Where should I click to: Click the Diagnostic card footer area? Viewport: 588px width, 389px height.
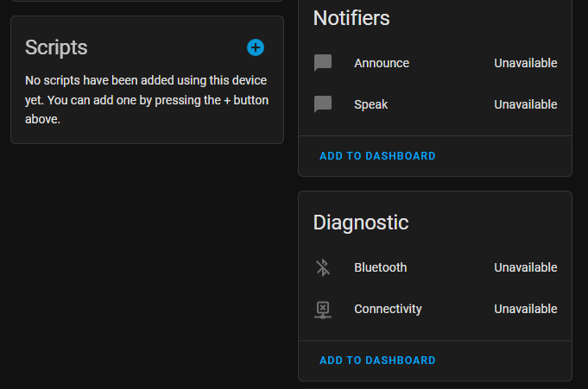coord(501,361)
